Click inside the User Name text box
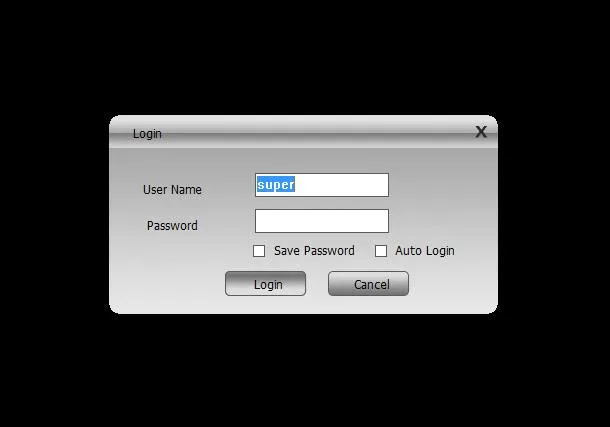Image resolution: width=610 pixels, height=427 pixels. (322, 185)
